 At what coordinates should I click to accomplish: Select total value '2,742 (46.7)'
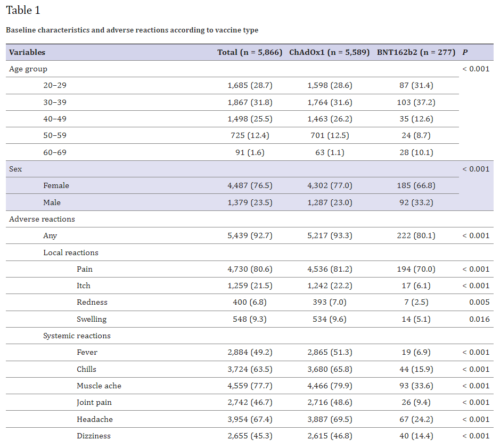250,403
